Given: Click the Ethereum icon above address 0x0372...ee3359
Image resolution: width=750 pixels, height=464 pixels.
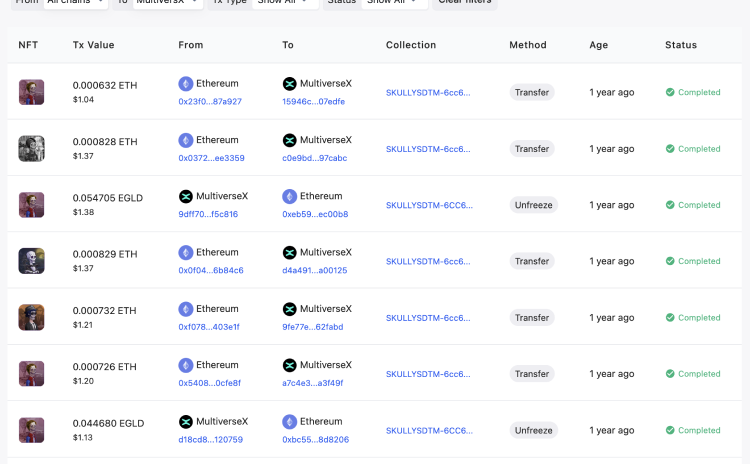Looking at the screenshot, I should click(x=186, y=140).
